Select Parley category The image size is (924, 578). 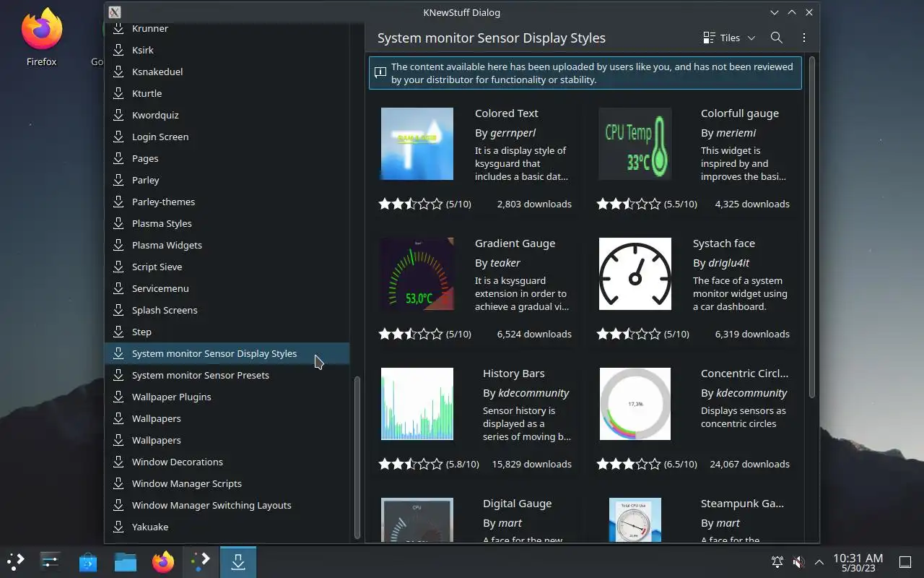[x=227, y=180]
